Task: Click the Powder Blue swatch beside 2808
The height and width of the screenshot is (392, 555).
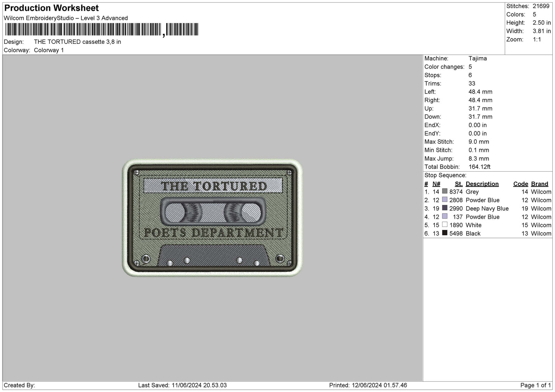Action: [445, 200]
